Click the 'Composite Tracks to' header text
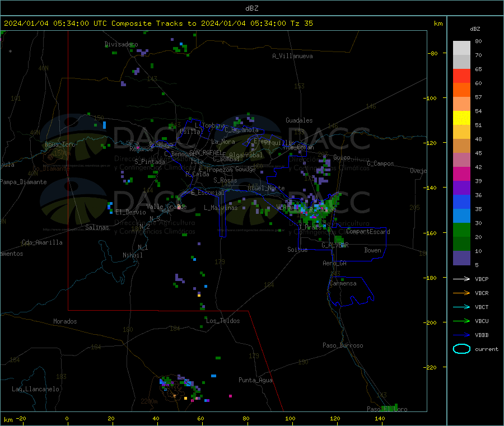Screen dimensions: 504x426 point(154,24)
